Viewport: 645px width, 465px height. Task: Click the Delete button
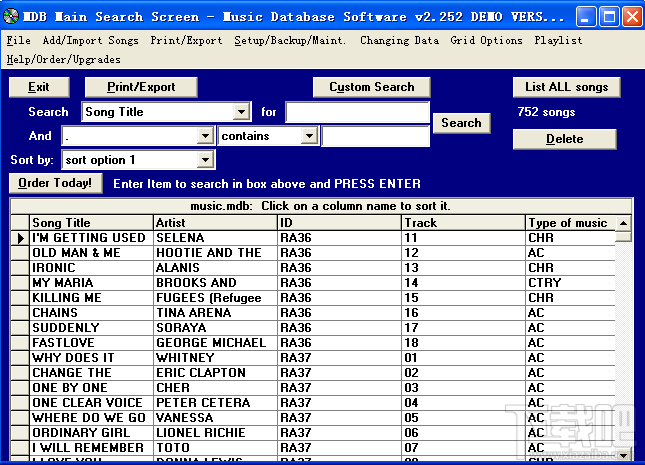click(x=564, y=139)
